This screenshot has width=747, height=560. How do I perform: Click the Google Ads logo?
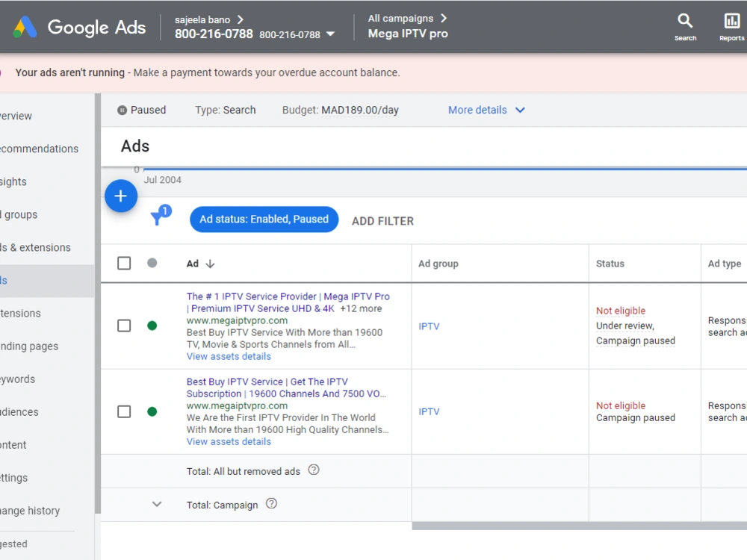[x=79, y=27]
